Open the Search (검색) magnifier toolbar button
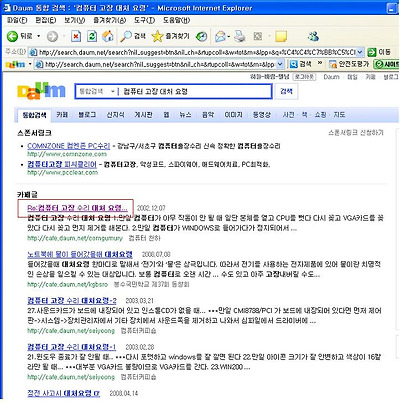Image resolution: width=400 pixels, height=403 pixels. tap(133, 36)
